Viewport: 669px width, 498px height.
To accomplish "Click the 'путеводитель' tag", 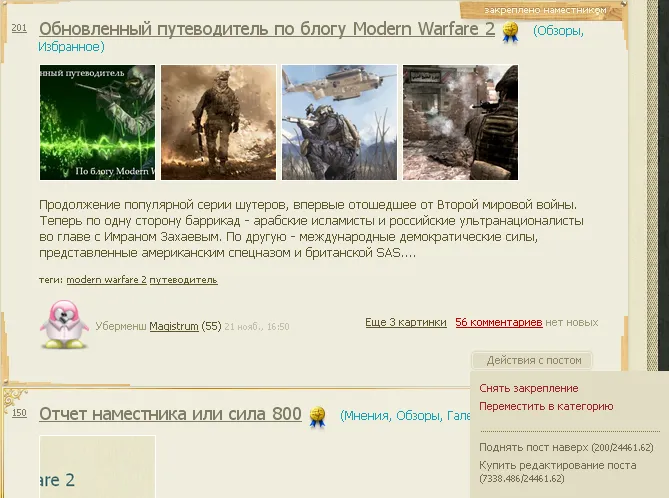I will coord(183,280).
